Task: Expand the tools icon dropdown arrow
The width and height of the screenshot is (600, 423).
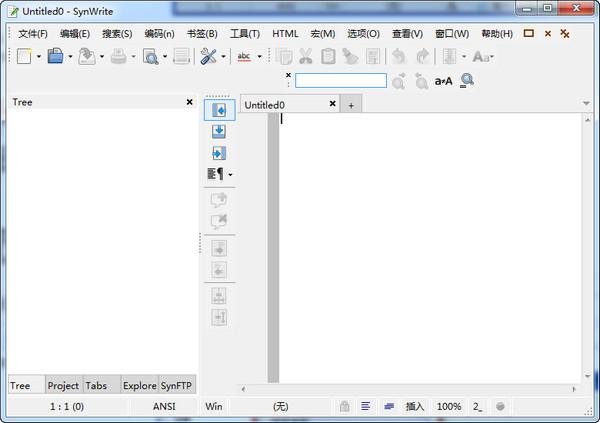Action: click(223, 57)
